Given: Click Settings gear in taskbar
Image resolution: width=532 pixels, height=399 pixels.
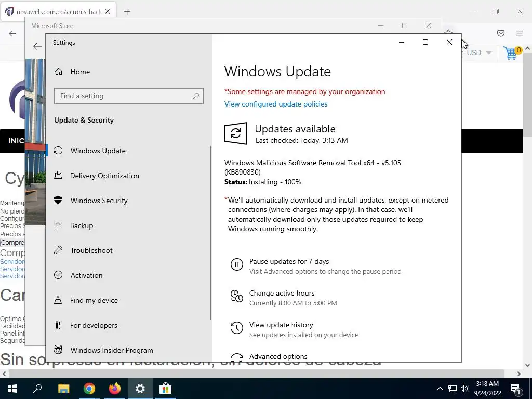Looking at the screenshot, I should [x=140, y=389].
